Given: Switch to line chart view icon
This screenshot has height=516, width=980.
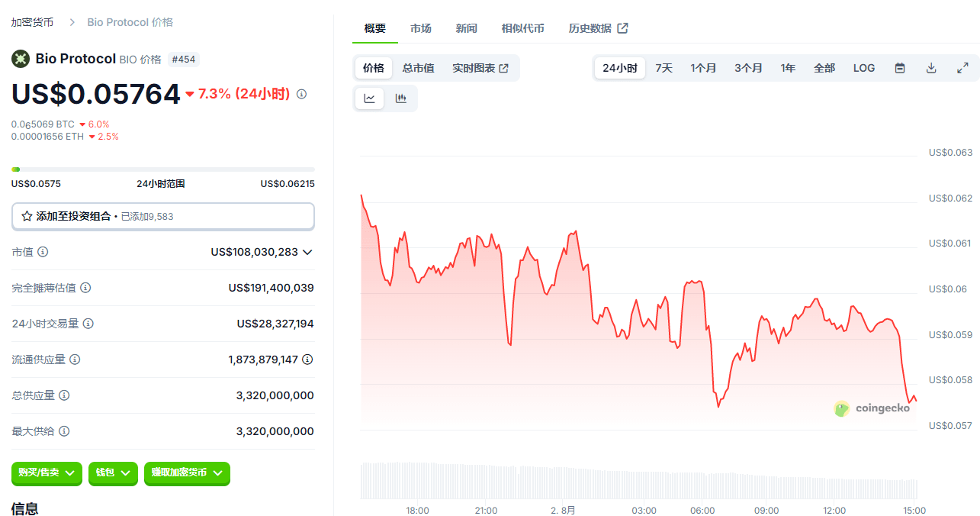Looking at the screenshot, I should (x=370, y=98).
